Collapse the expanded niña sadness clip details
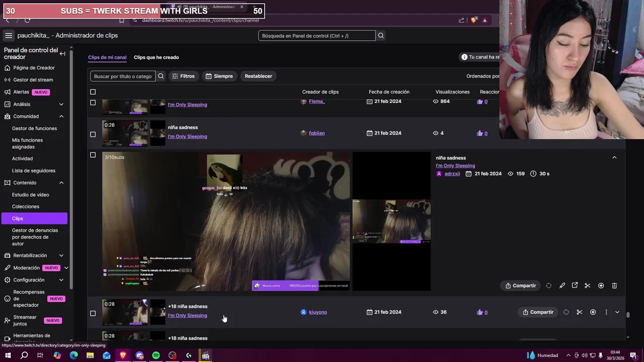The height and width of the screenshot is (362, 644). (614, 158)
